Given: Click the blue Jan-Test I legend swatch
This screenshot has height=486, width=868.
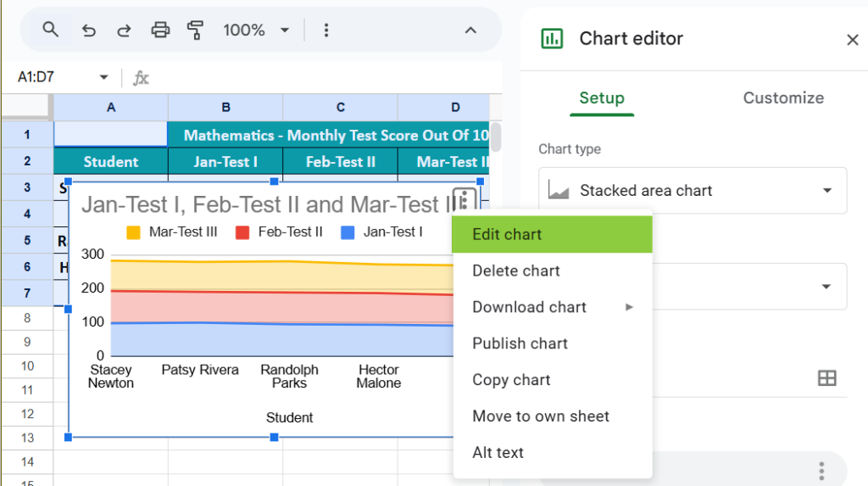Looking at the screenshot, I should point(348,232).
